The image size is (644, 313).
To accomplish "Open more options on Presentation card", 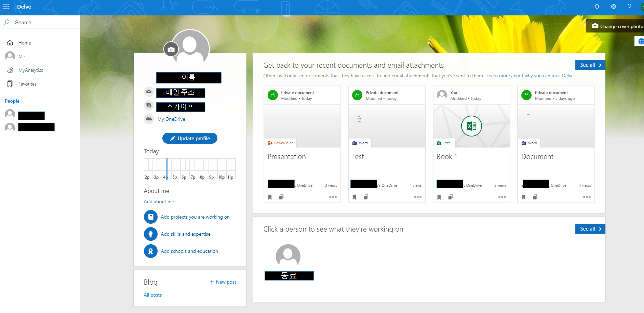I will coord(333,197).
